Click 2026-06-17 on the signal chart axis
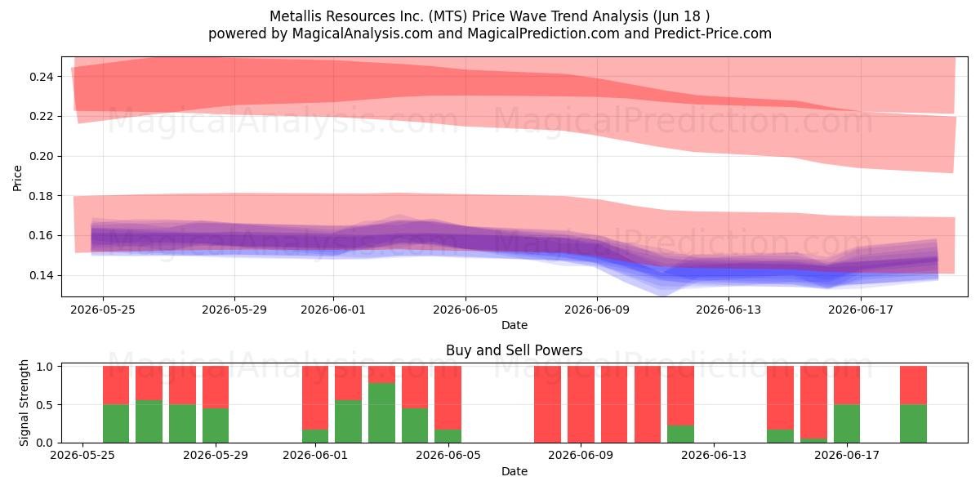980x490 pixels. [847, 456]
